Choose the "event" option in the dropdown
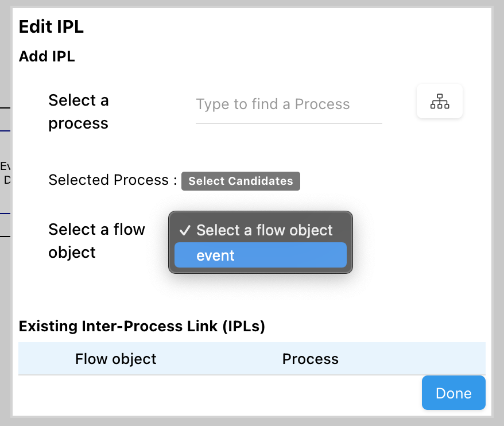 click(x=261, y=255)
